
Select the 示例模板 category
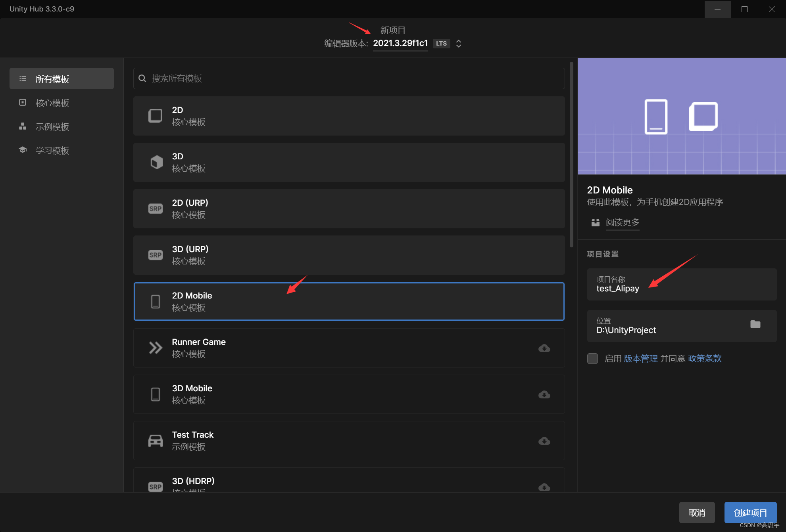[61, 126]
